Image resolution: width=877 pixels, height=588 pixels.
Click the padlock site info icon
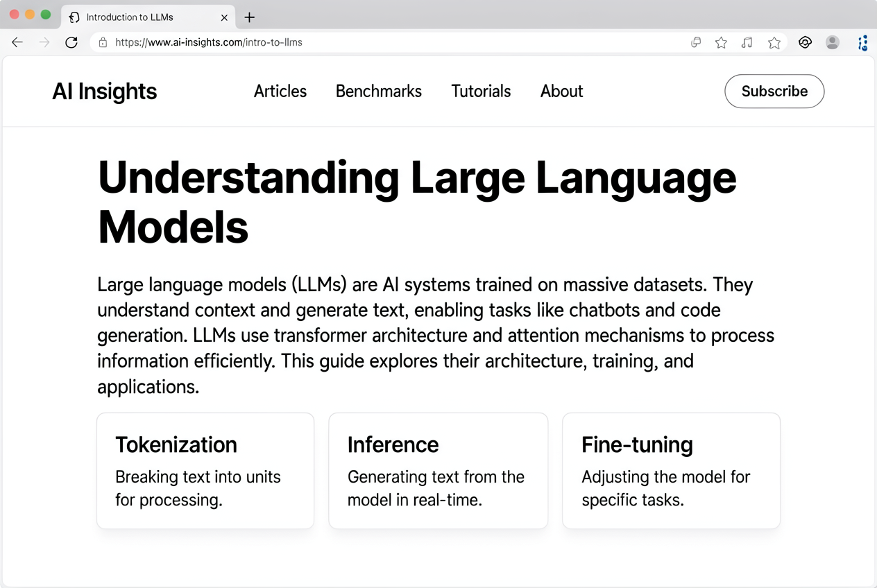point(103,42)
